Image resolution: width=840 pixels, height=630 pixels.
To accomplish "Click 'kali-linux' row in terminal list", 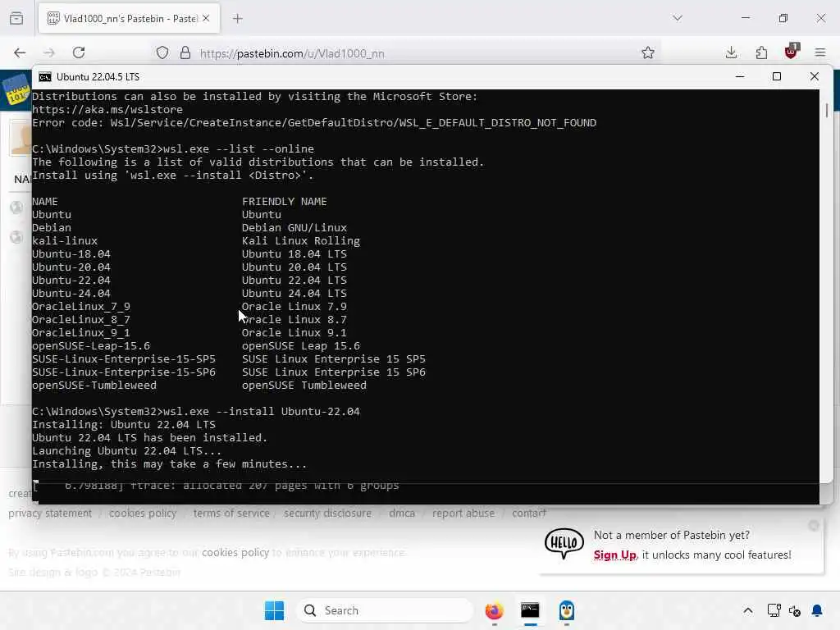I will pos(65,240).
